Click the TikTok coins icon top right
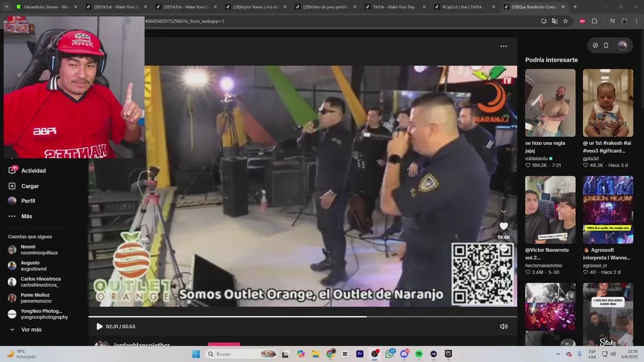Image resolution: width=644 pixels, height=362 pixels. click(595, 45)
